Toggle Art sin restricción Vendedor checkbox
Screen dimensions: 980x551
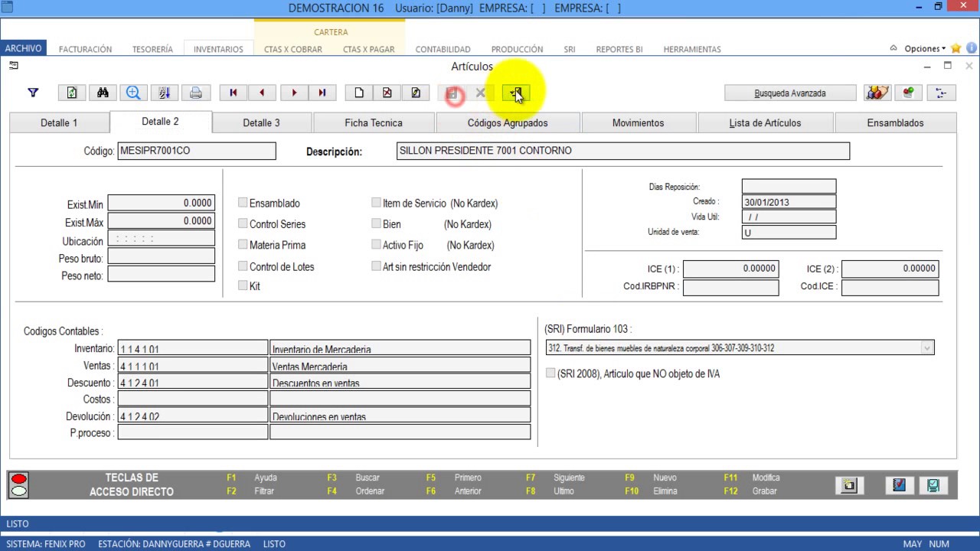376,266
